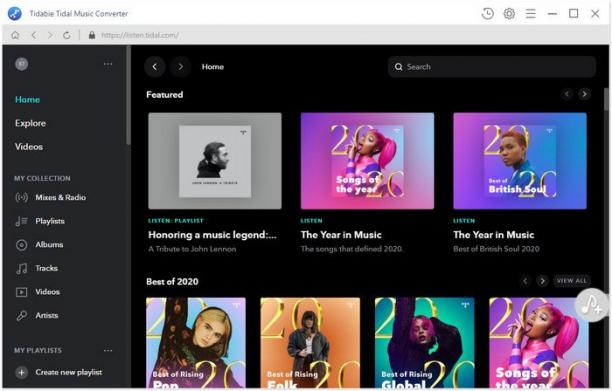Viewport: 612px width, 391px height.
Task: Open the Explore sidebar item
Action: point(30,123)
